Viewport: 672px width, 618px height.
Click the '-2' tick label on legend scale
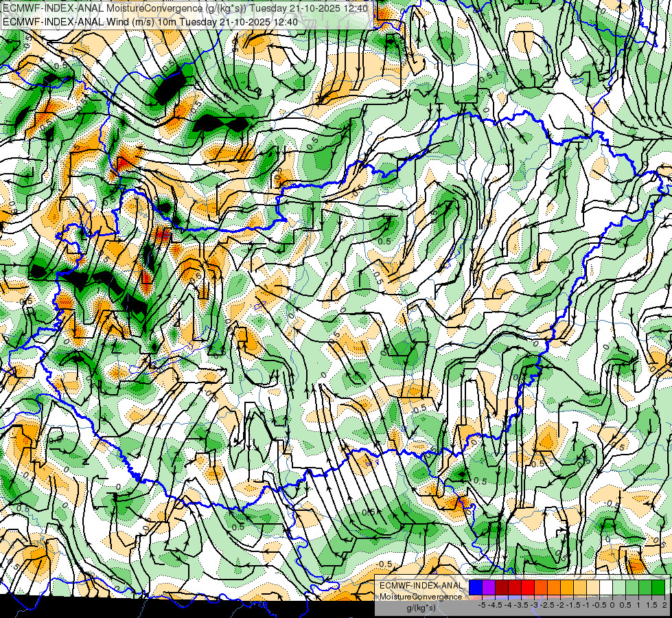pyautogui.click(x=560, y=605)
